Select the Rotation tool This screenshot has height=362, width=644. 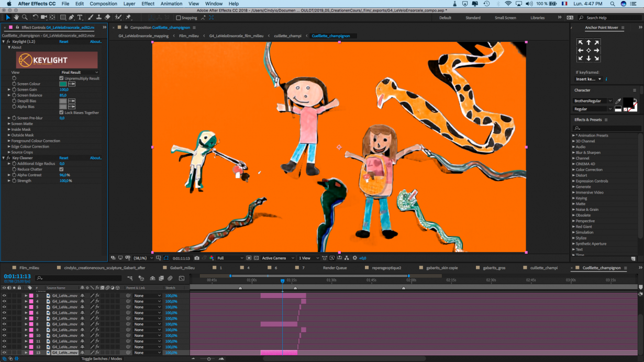tap(35, 17)
